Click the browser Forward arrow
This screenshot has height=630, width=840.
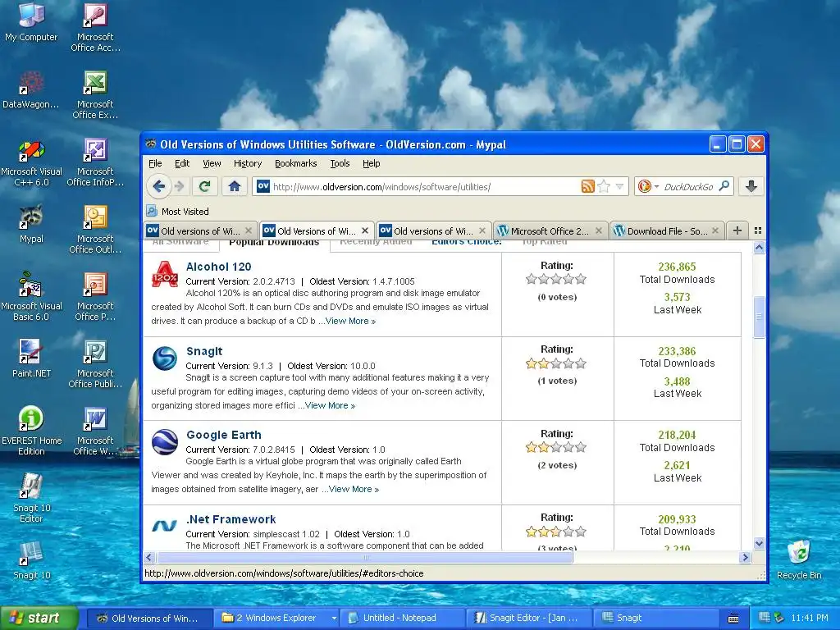pos(179,186)
